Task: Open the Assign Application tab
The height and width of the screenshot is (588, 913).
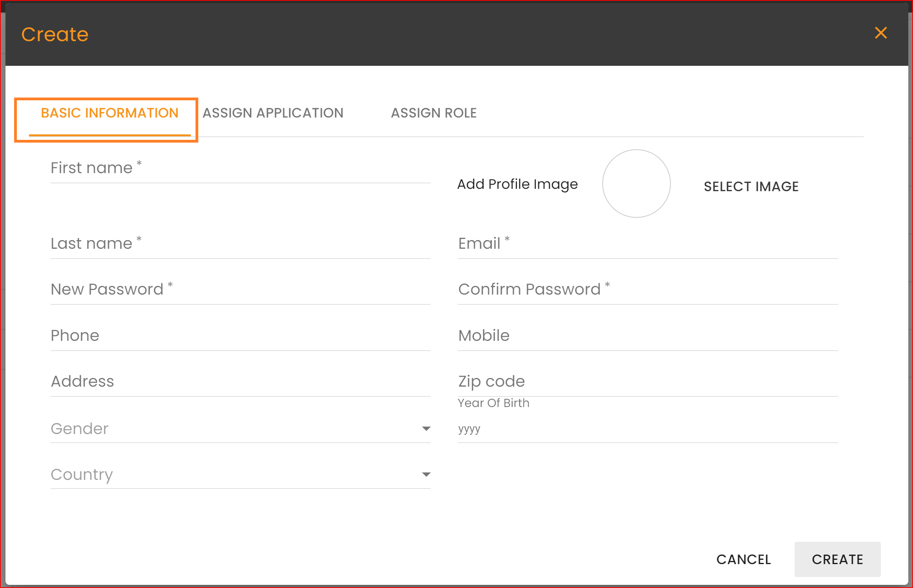Action: 273,113
